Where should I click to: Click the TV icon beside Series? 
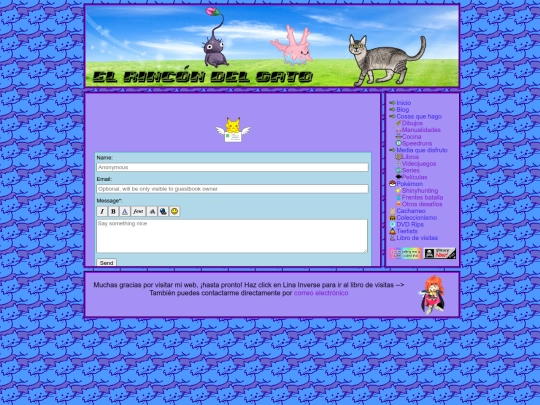tap(398, 170)
